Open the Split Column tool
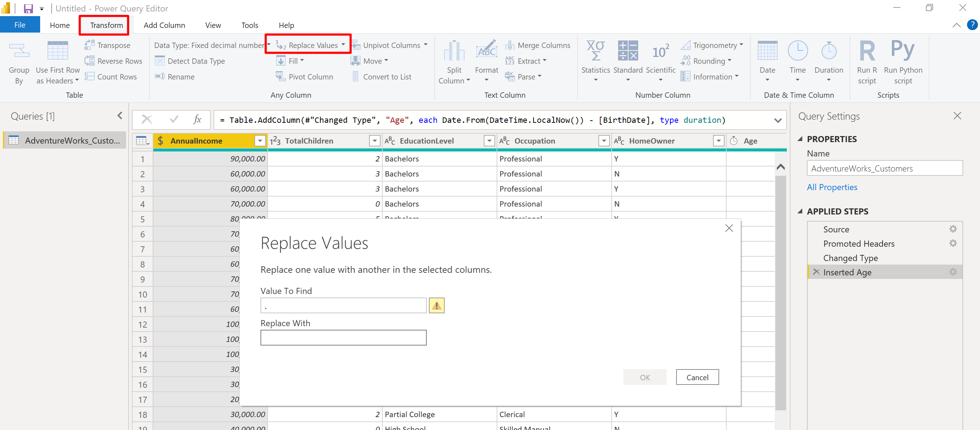This screenshot has height=430, width=980. coord(454,63)
